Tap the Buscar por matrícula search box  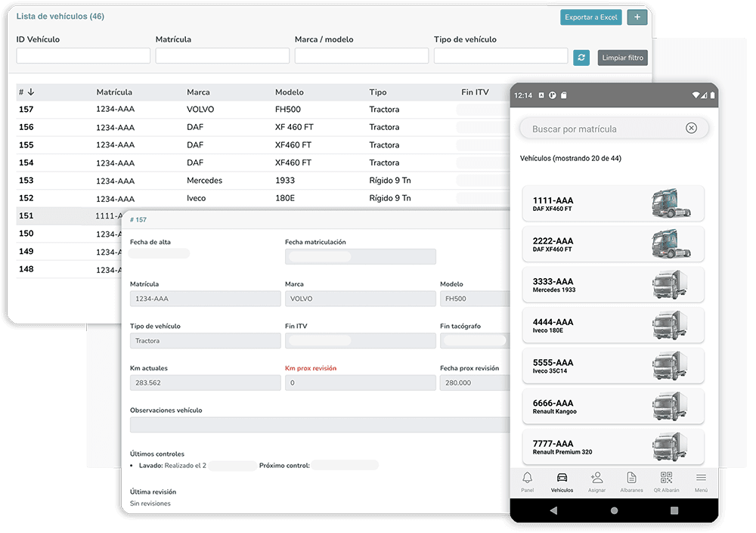coord(614,129)
